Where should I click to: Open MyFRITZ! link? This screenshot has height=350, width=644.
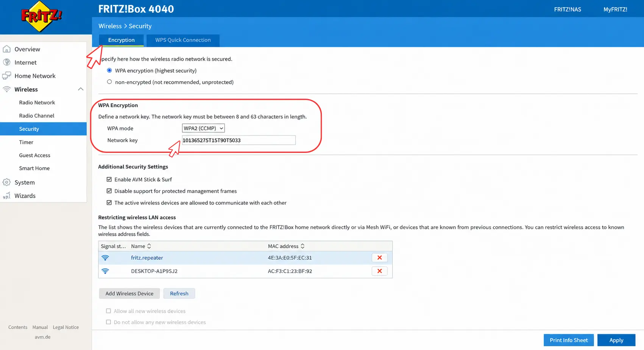tap(615, 9)
